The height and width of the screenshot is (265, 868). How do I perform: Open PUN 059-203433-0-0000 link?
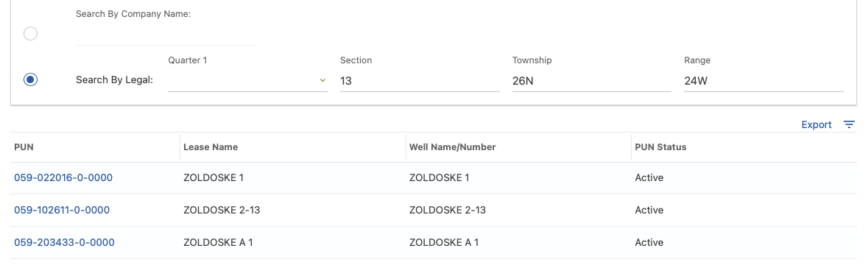coord(64,242)
